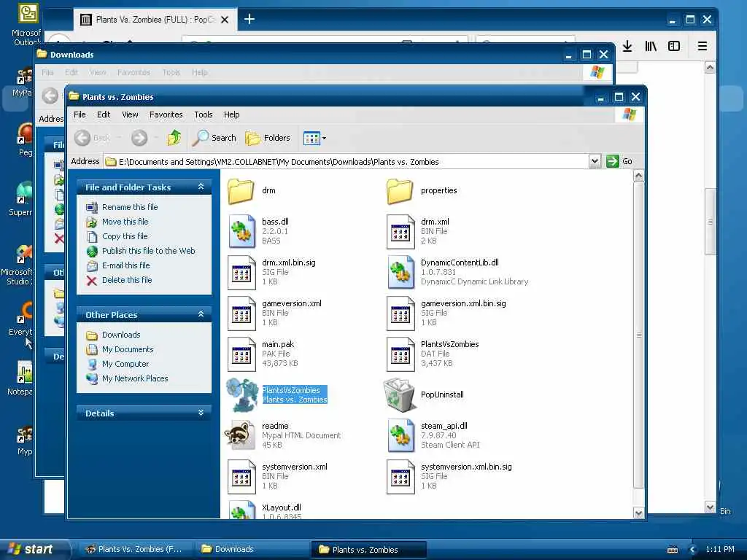
Task: Click Delete this file link
Action: pos(127,280)
